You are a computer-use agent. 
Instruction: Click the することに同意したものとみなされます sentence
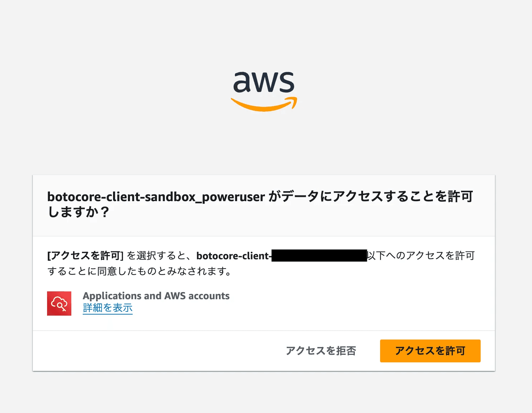[x=139, y=271]
